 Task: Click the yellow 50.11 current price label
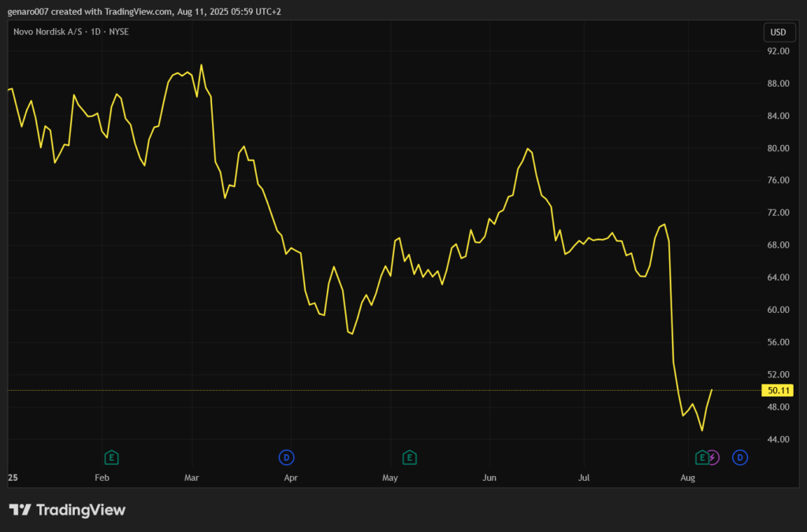tap(778, 390)
